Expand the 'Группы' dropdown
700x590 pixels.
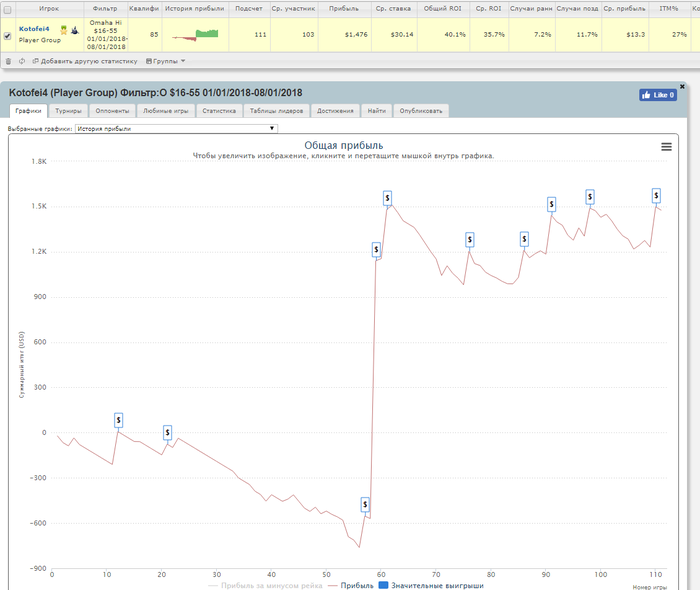pyautogui.click(x=165, y=61)
